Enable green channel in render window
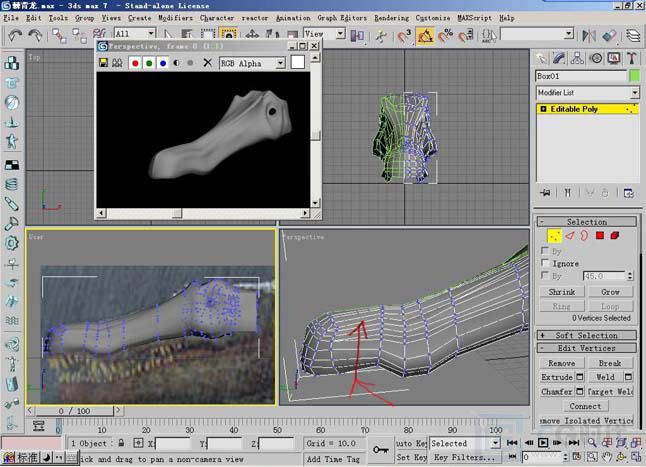646x467 pixels. tap(149, 63)
